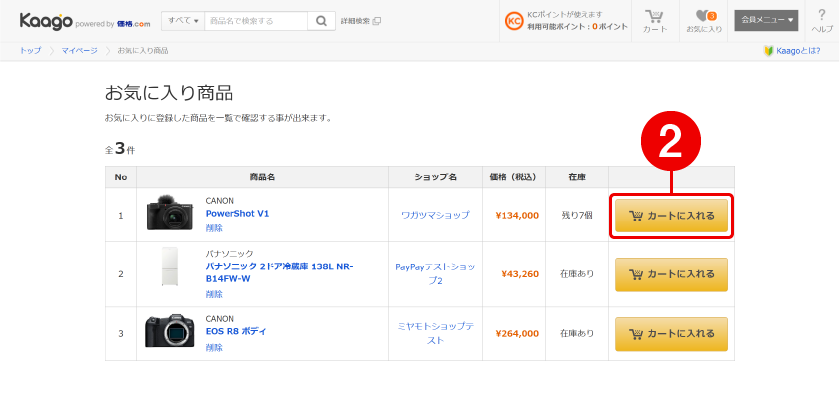
Task: Click 削除 under the Panasonic refrigerator
Action: (x=214, y=294)
